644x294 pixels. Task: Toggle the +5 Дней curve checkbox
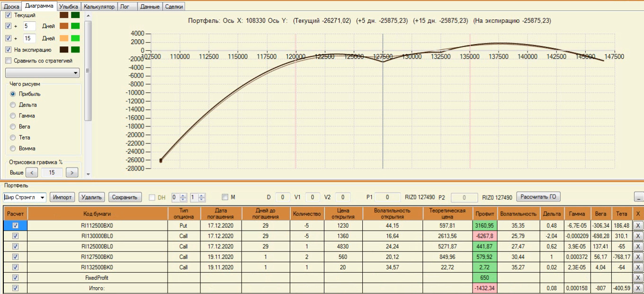click(x=8, y=26)
